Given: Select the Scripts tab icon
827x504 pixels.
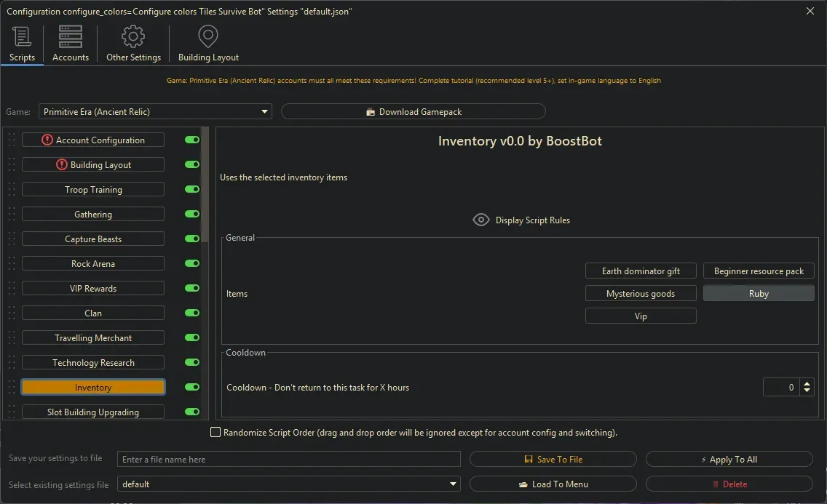Looking at the screenshot, I should tap(22, 36).
